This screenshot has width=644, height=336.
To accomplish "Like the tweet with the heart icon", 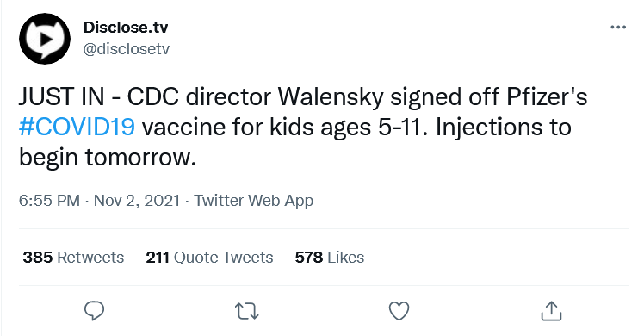I will (399, 311).
